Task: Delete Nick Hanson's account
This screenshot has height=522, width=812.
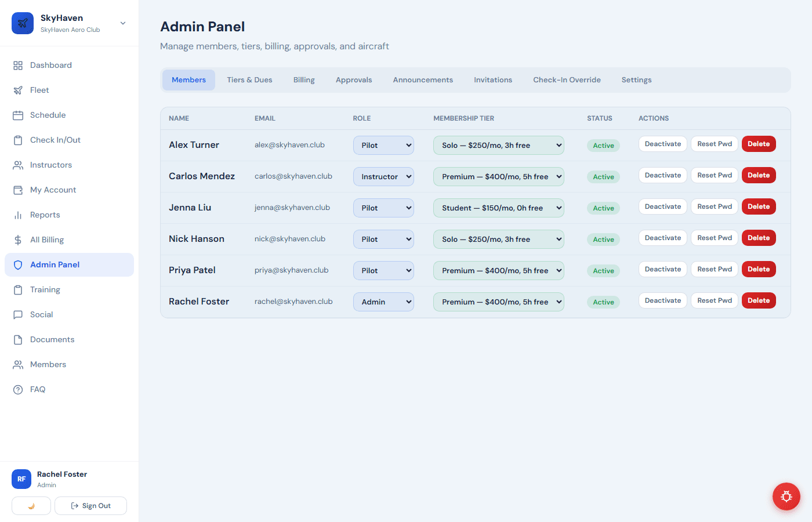Action: pos(759,237)
